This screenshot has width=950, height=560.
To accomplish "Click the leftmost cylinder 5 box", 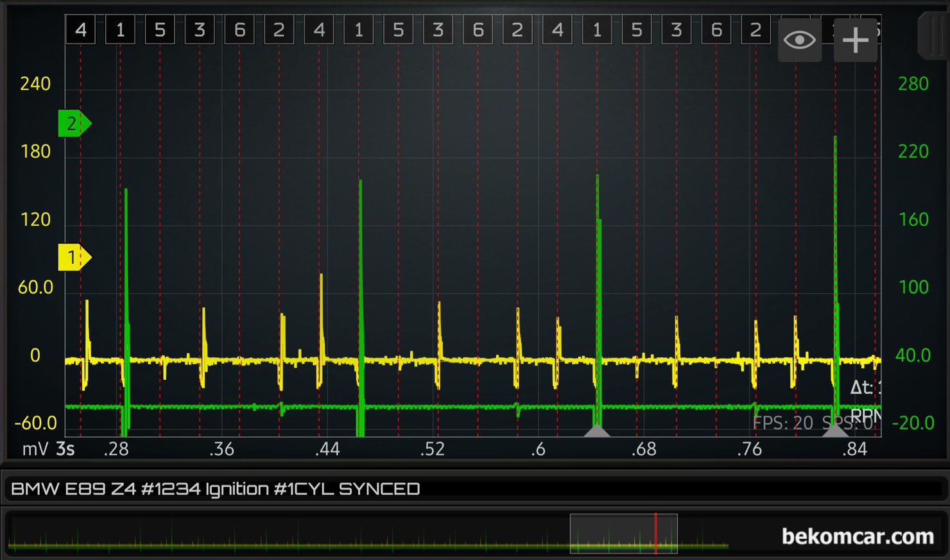I will [160, 30].
